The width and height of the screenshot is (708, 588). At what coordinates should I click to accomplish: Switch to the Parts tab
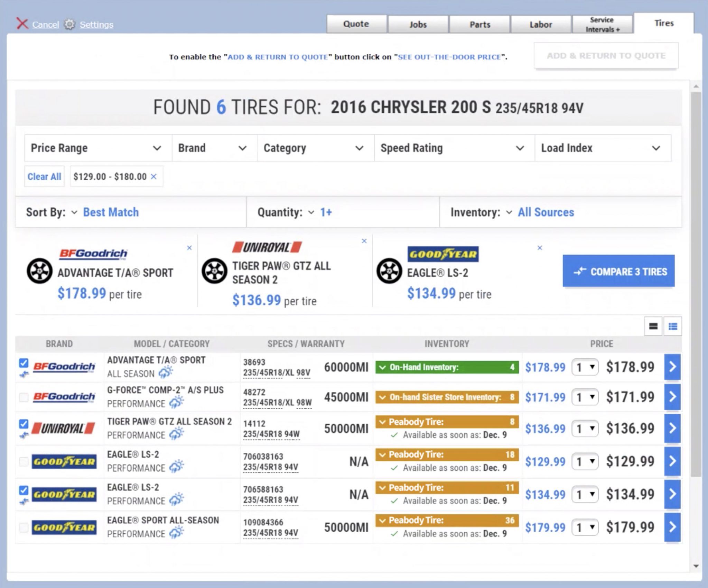(479, 25)
